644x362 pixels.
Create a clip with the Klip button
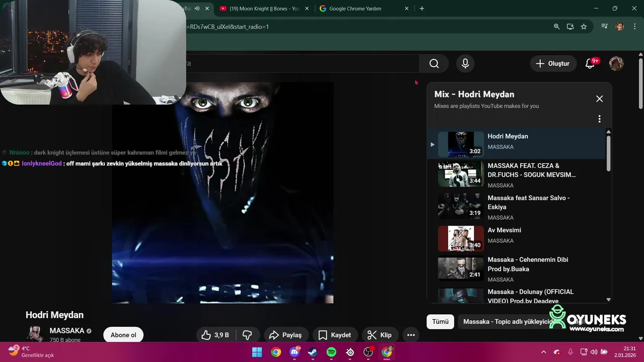380,335
